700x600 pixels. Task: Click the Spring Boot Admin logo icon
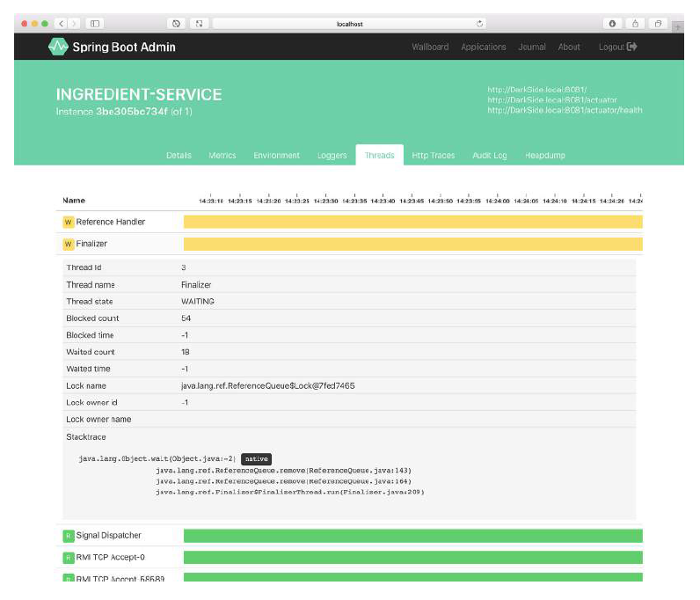(x=58, y=47)
